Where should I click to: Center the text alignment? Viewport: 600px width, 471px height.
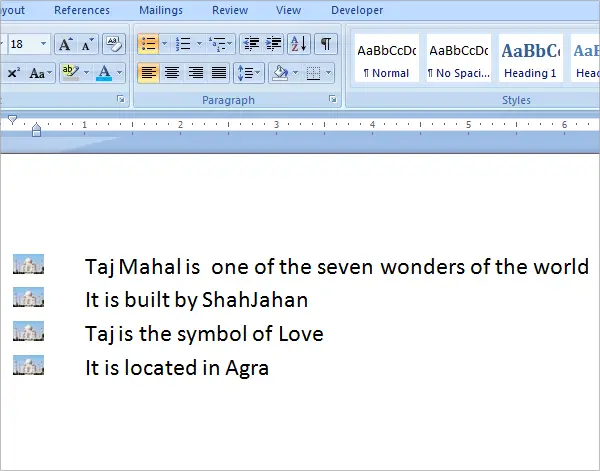[x=172, y=73]
